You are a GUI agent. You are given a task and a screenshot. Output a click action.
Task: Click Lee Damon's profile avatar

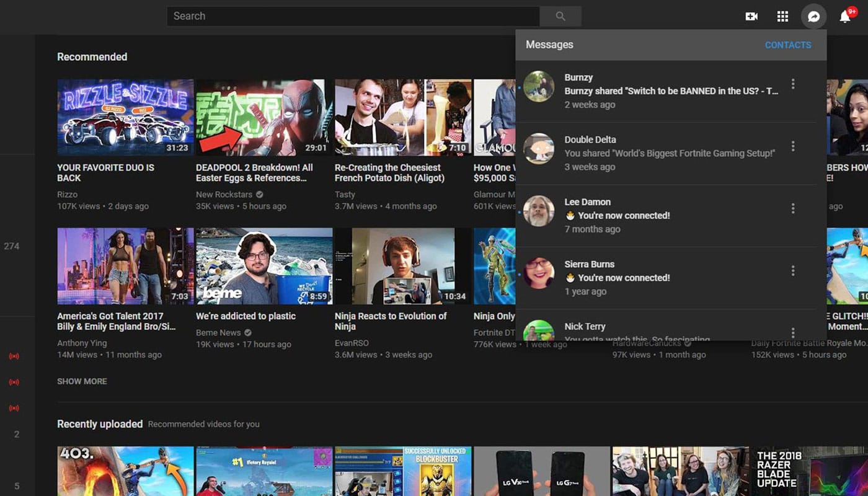pyautogui.click(x=539, y=211)
